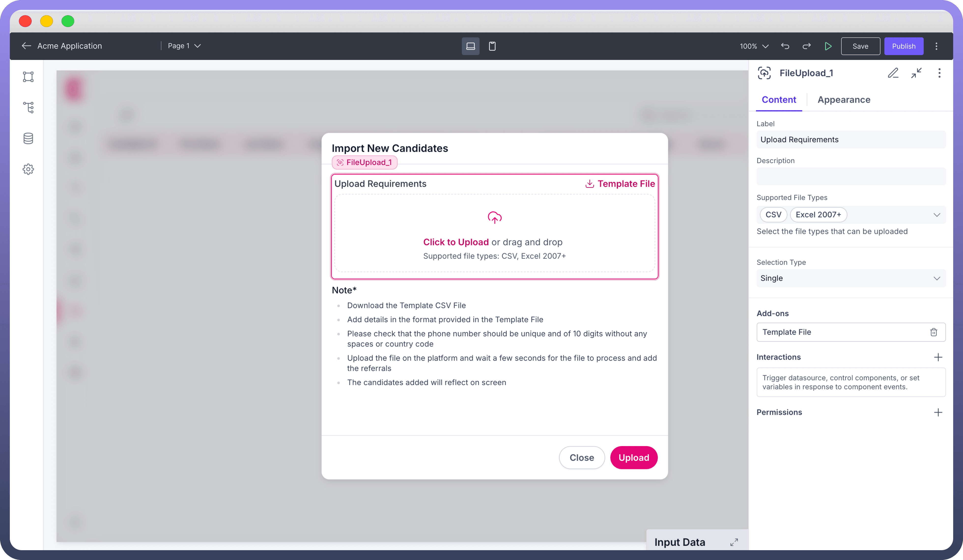
Task: Switch to mobile device view
Action: tap(492, 46)
